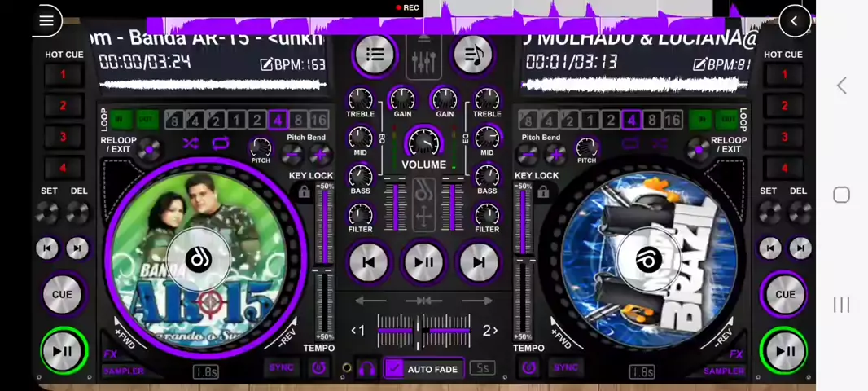
Task: Toggle shuffle icon on left deck
Action: click(x=191, y=144)
